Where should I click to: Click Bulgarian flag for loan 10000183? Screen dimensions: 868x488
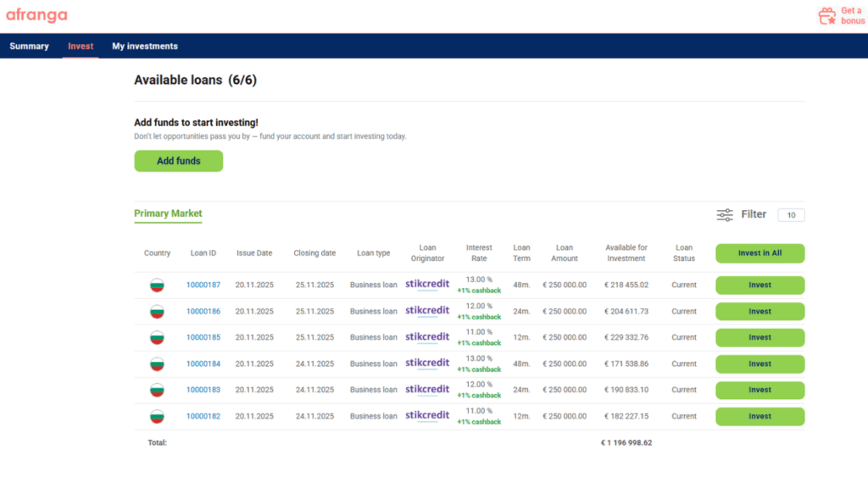[157, 391]
